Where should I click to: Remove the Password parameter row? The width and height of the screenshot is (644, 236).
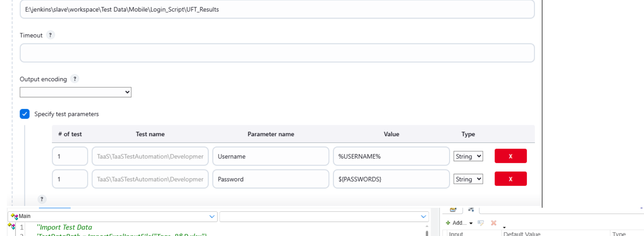pyautogui.click(x=510, y=179)
